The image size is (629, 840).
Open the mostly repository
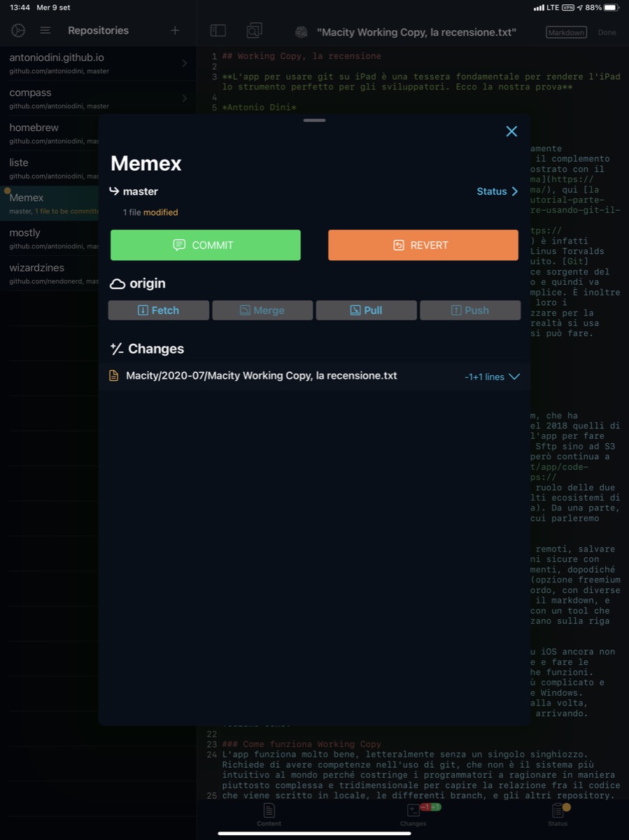point(49,238)
